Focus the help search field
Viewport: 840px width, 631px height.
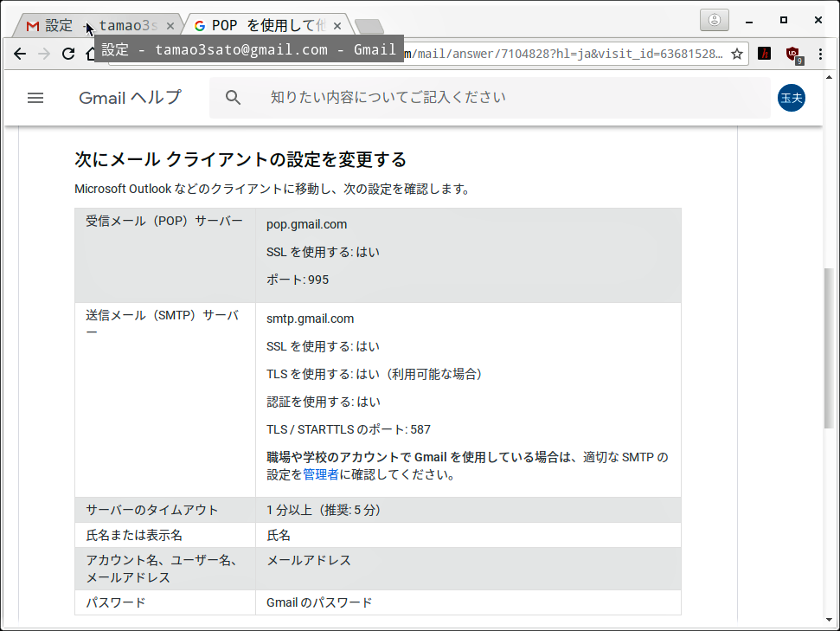[490, 98]
